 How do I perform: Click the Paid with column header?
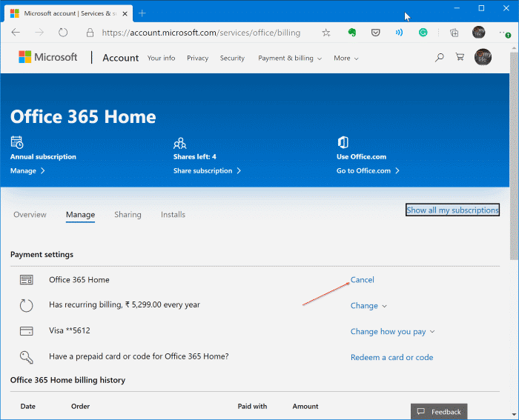coord(252,406)
